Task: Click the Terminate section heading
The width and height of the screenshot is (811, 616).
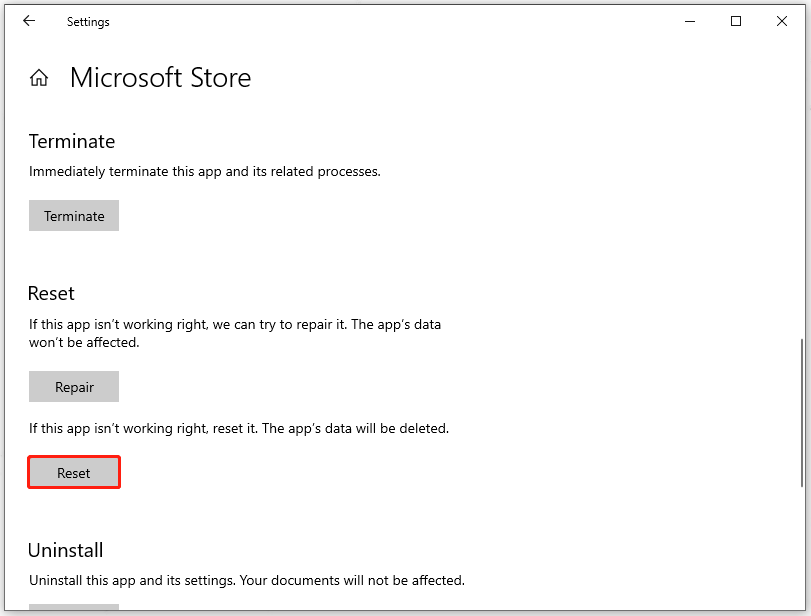Action: tap(71, 141)
